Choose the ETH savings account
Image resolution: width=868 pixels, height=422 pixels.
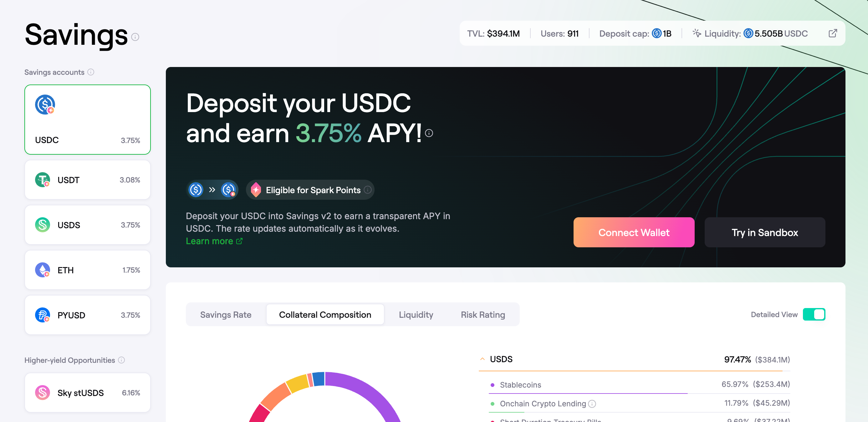(x=87, y=270)
